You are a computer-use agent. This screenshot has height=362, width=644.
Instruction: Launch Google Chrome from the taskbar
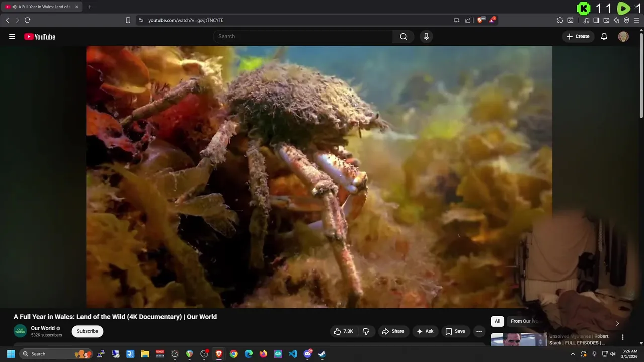[233, 354]
